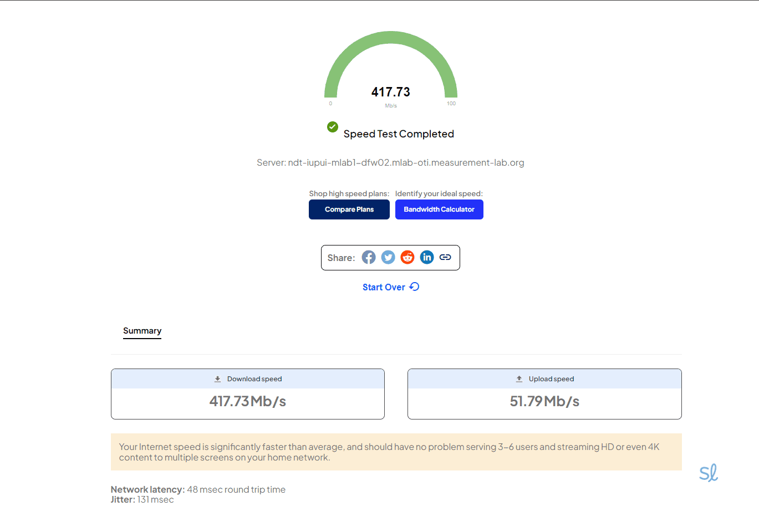
Task: Switch to the Summary tab
Action: click(142, 331)
